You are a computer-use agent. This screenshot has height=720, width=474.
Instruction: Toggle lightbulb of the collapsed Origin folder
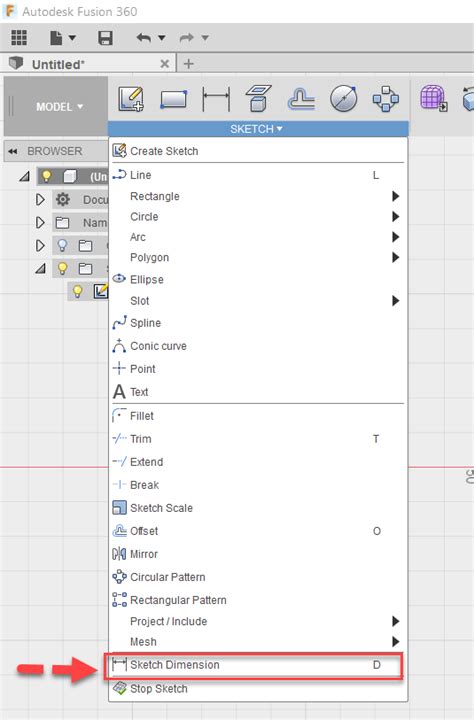(x=62, y=245)
